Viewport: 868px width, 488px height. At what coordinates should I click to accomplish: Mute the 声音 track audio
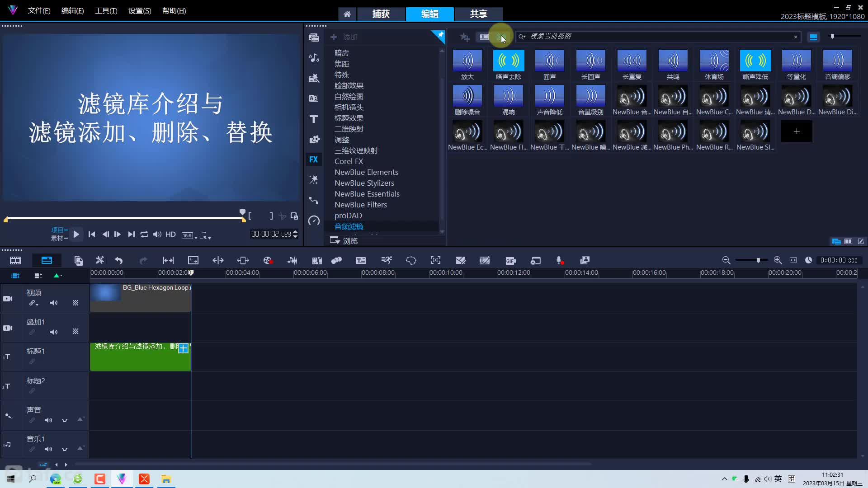coord(48,421)
